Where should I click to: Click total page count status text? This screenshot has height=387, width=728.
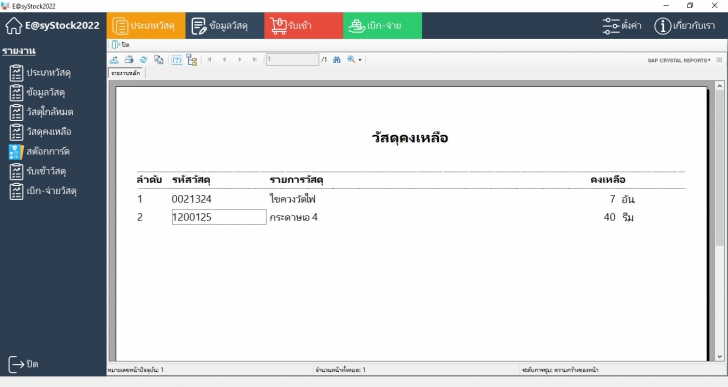340,370
